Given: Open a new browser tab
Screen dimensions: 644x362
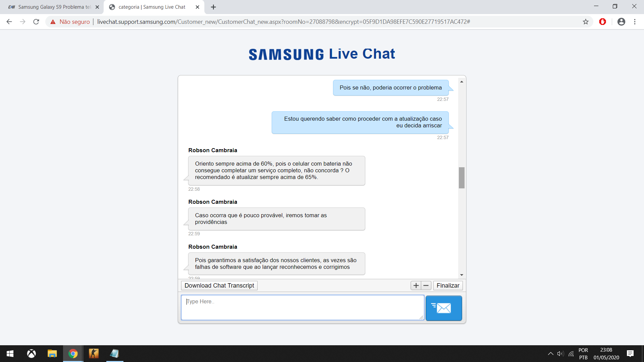Looking at the screenshot, I should [x=213, y=7].
